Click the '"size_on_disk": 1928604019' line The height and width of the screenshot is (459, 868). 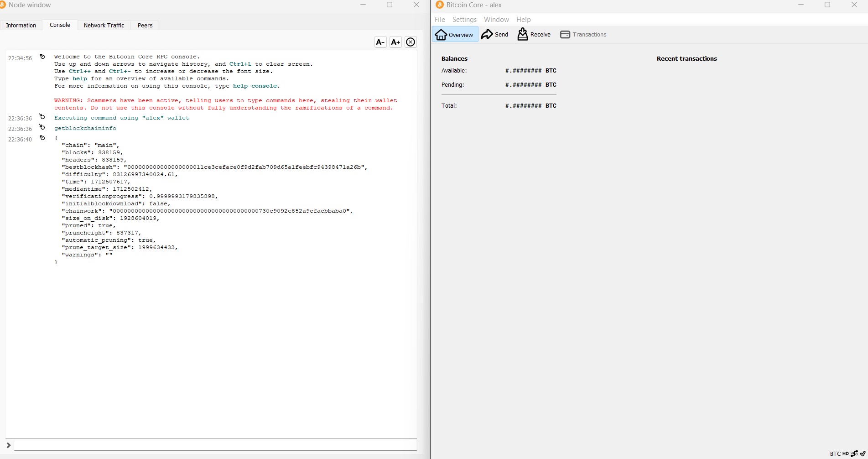(111, 218)
